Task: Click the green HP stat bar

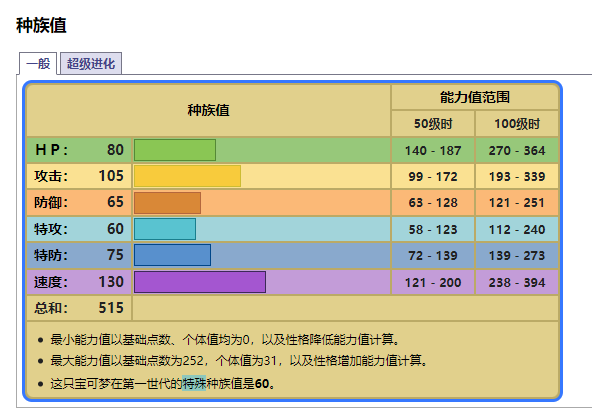Action: (x=175, y=150)
